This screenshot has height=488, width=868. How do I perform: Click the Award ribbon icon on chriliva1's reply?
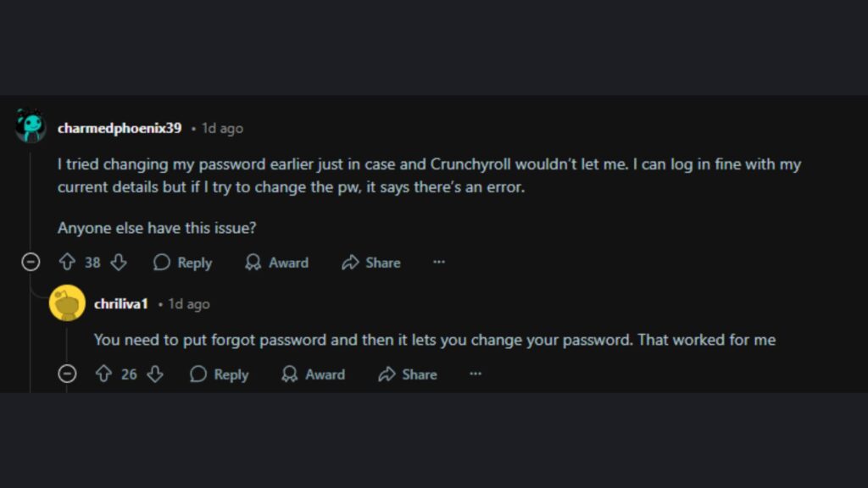coord(288,374)
